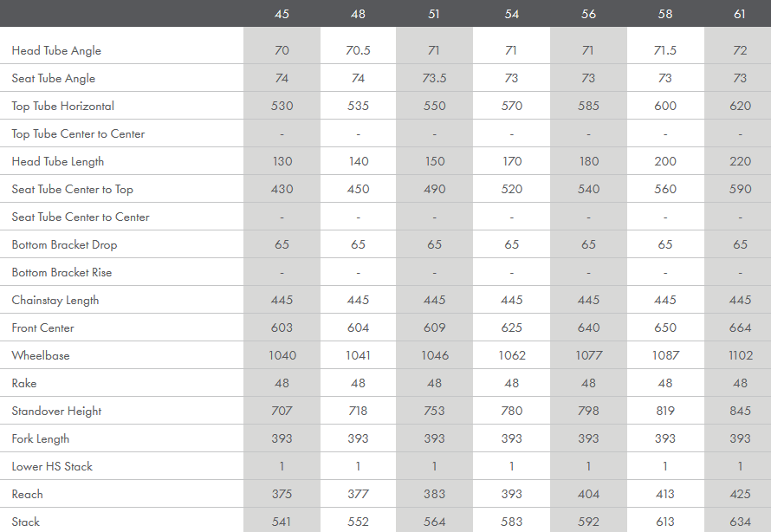Click the 625 front center value
Viewport: 771px width, 532px height.
(512, 328)
